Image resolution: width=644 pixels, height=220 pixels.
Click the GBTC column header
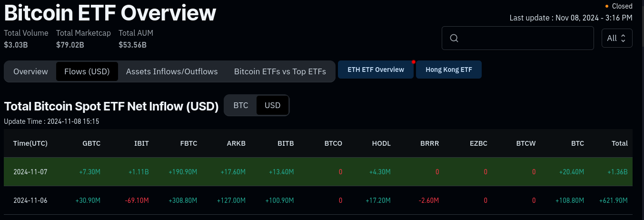(91, 143)
